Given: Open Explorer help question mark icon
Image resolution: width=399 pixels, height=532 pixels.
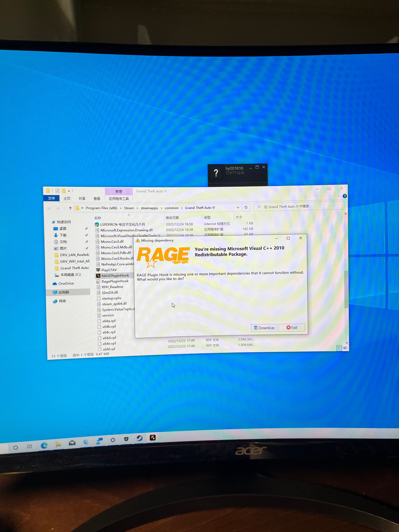Looking at the screenshot, I should click(345, 196).
